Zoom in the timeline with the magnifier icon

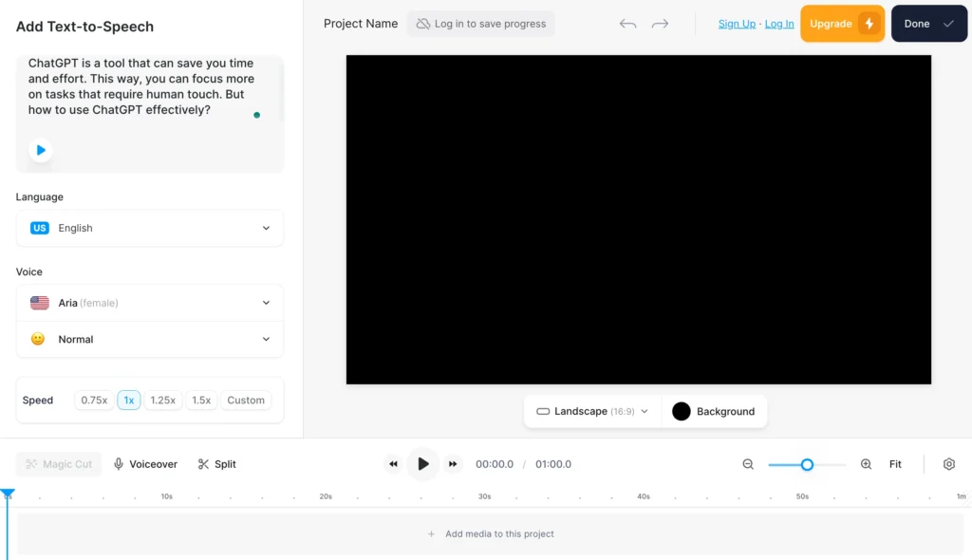866,464
